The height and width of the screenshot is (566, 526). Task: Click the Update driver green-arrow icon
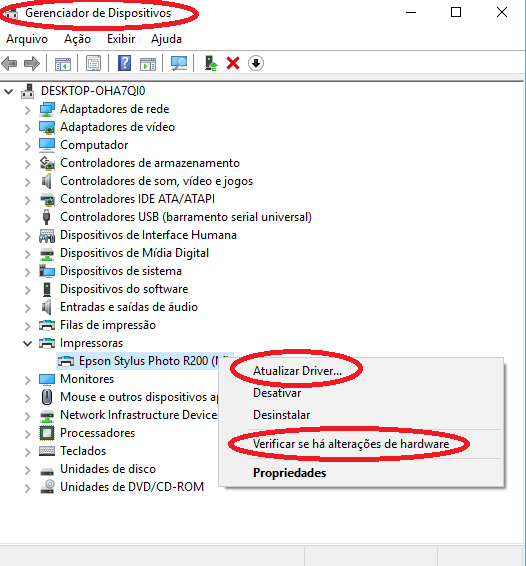[x=210, y=64]
